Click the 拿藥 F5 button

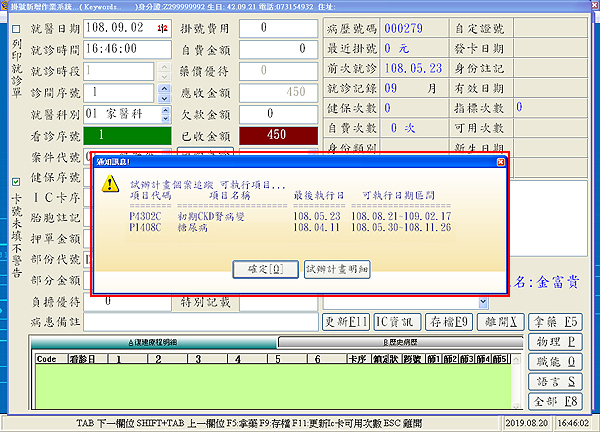point(554,322)
